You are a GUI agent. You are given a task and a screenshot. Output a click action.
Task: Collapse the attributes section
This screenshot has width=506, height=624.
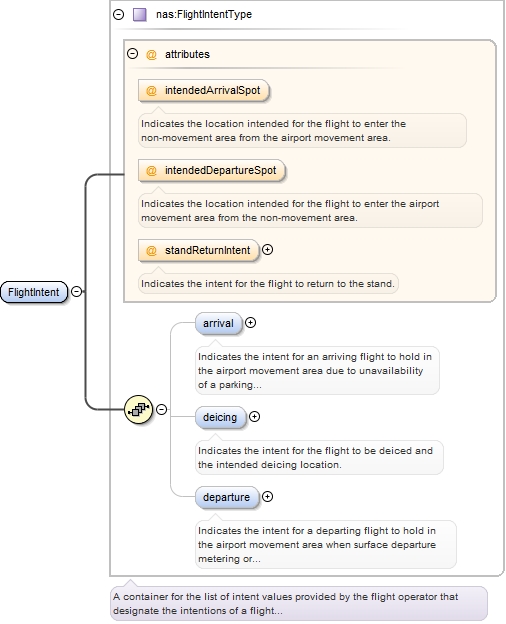coord(133,53)
